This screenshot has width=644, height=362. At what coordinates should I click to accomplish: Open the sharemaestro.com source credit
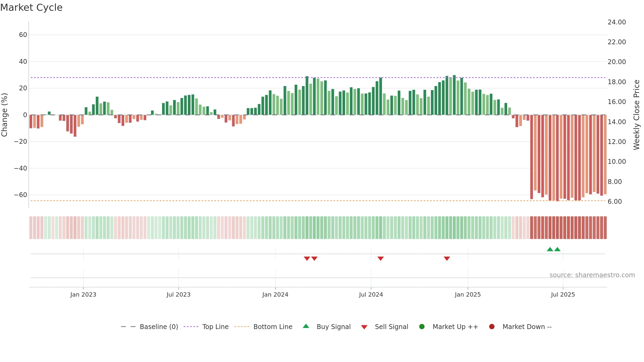592,275
